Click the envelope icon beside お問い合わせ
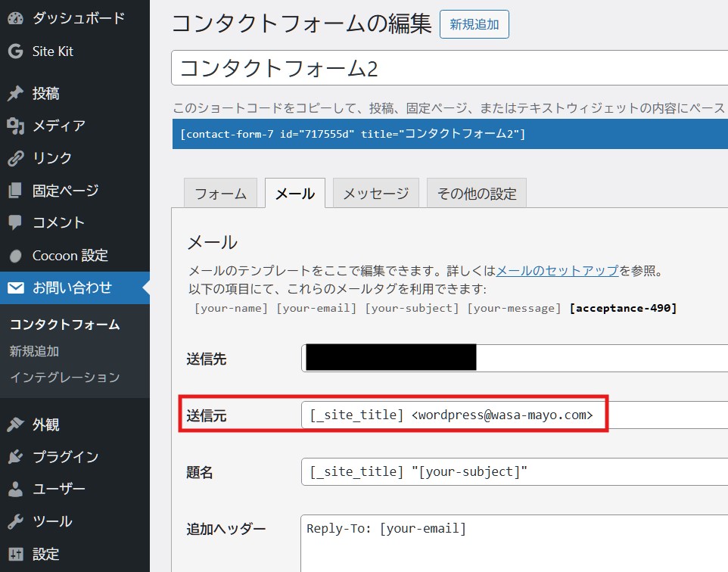Image resolution: width=728 pixels, height=572 pixels. click(x=15, y=288)
